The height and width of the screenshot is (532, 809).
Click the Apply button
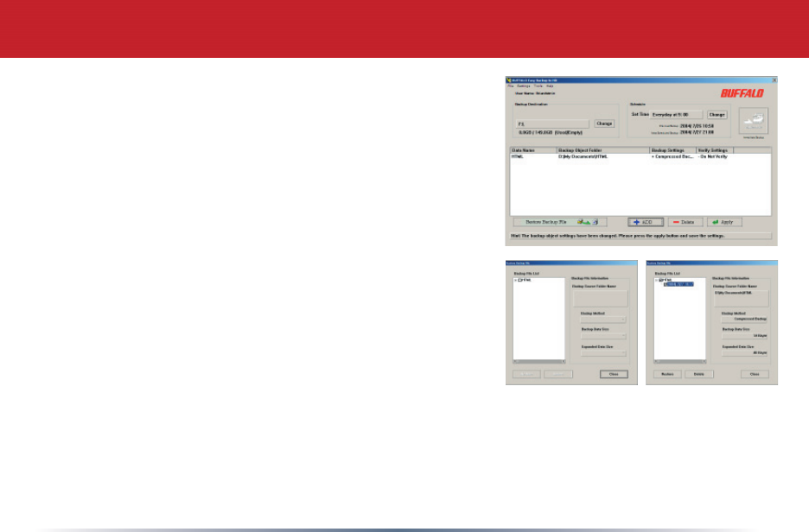click(x=724, y=222)
